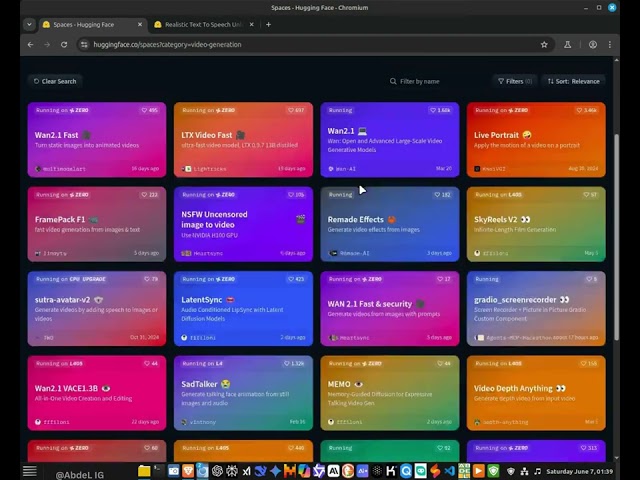Open the orange play media taskbar icon
Viewport: 640px width, 480px height.
[479, 471]
